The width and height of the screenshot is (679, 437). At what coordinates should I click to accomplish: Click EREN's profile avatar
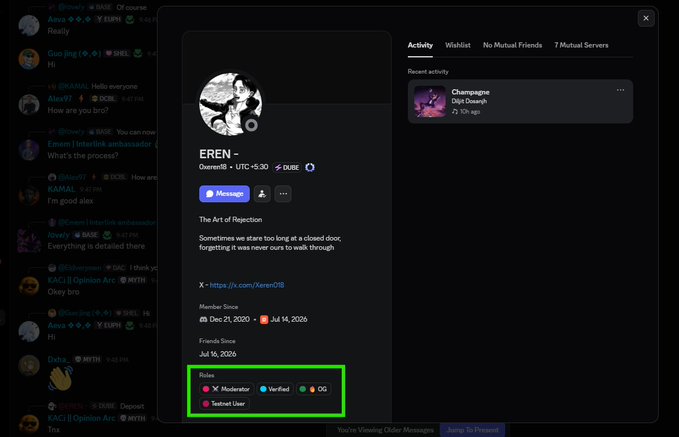tap(230, 104)
